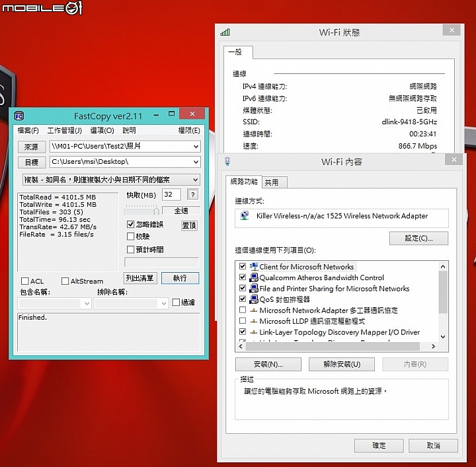Click the horizontal scroll left arrow
This screenshot has width=476, height=467.
(241, 346)
